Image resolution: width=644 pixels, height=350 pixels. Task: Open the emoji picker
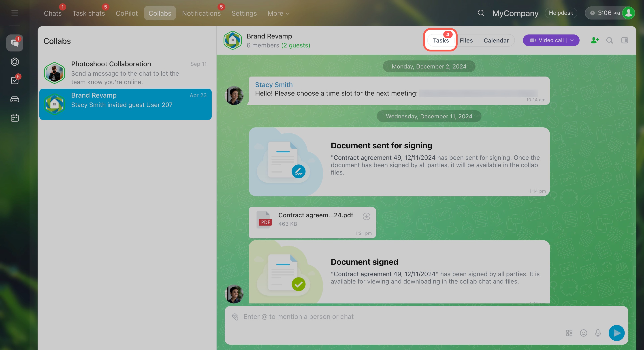coord(583,333)
